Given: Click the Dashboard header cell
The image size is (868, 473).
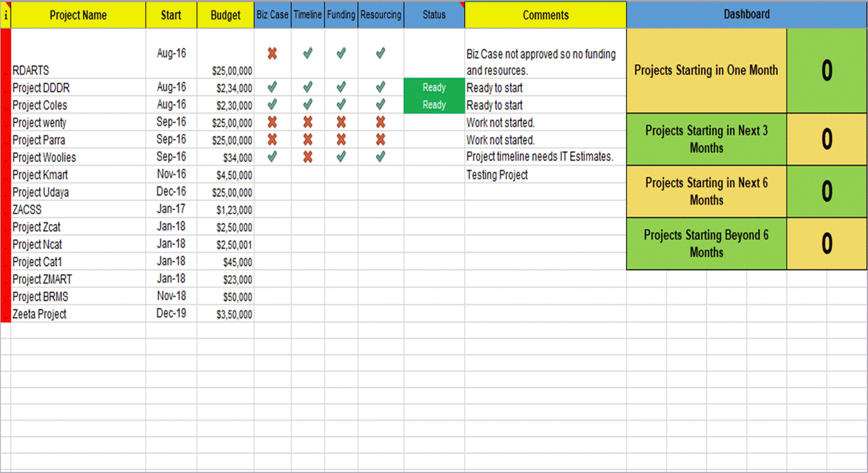Looking at the screenshot, I should [x=746, y=14].
